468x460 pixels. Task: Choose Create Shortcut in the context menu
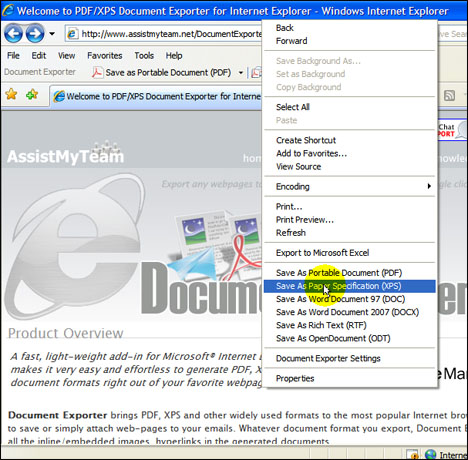pyautogui.click(x=350, y=140)
